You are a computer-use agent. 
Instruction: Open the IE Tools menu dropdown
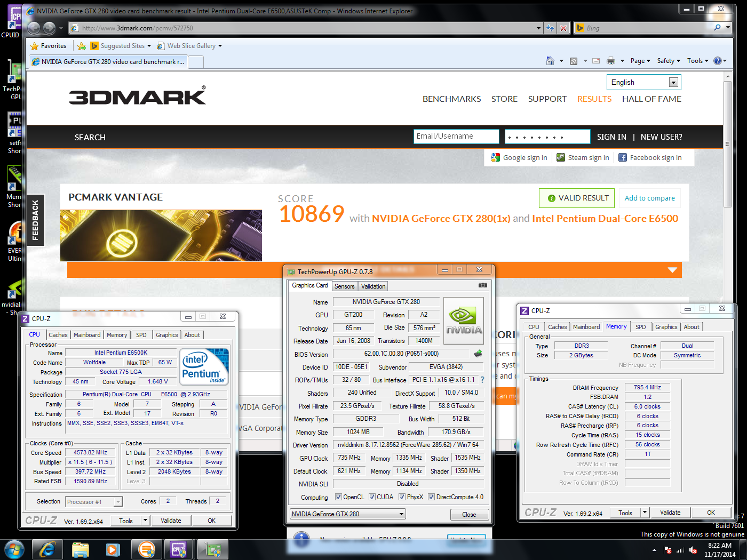pos(697,61)
